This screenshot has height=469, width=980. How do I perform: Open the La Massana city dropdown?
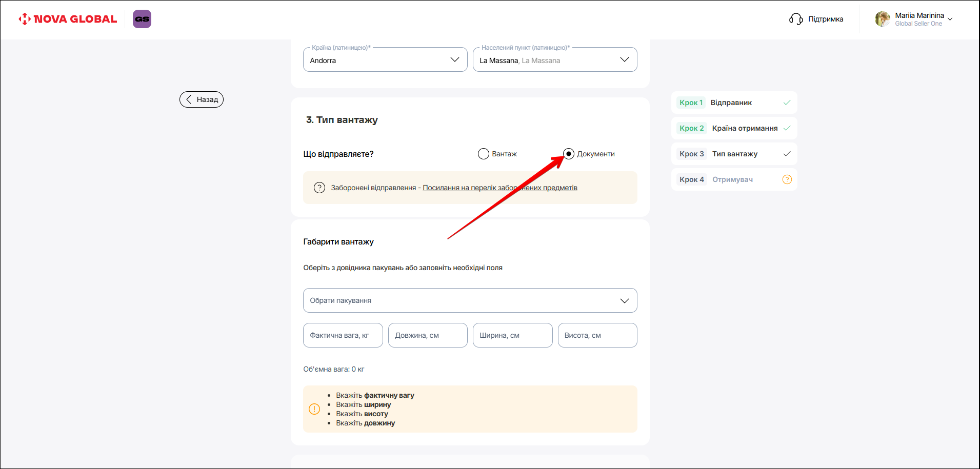(624, 59)
